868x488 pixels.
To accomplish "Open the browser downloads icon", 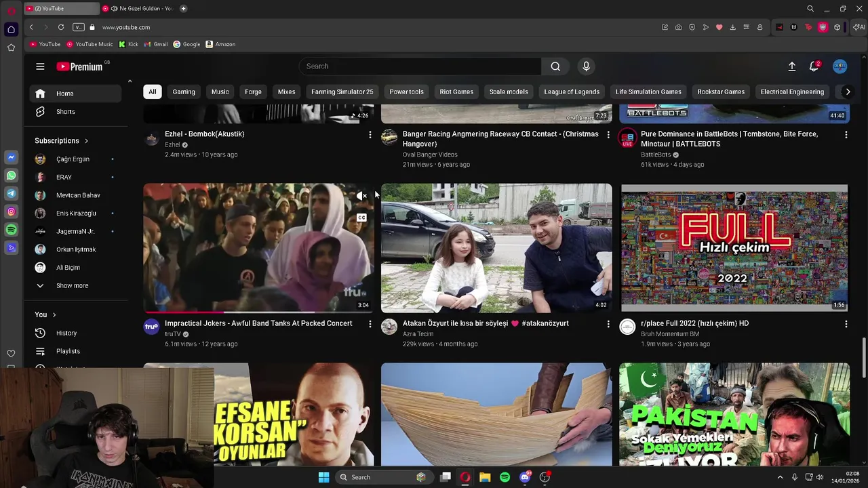I will click(x=732, y=27).
